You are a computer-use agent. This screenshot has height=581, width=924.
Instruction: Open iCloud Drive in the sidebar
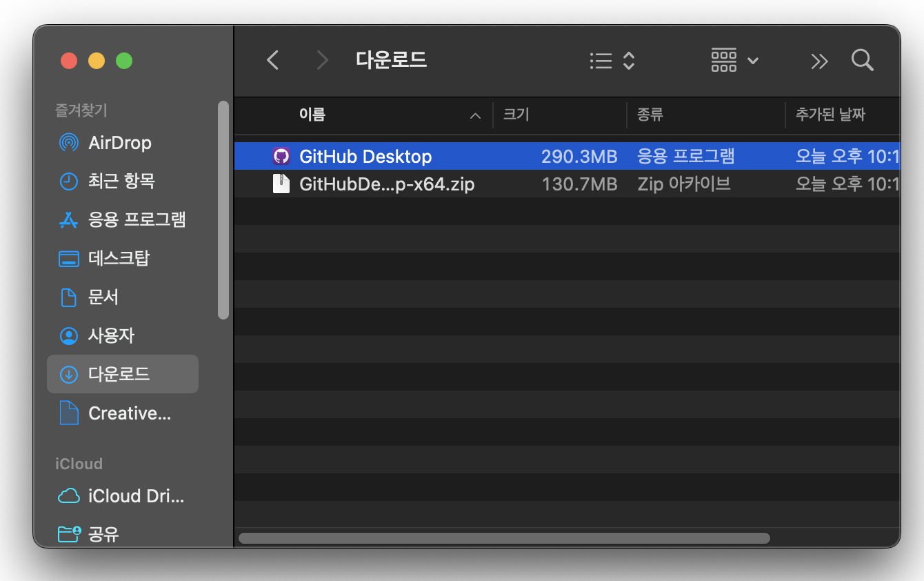point(123,496)
